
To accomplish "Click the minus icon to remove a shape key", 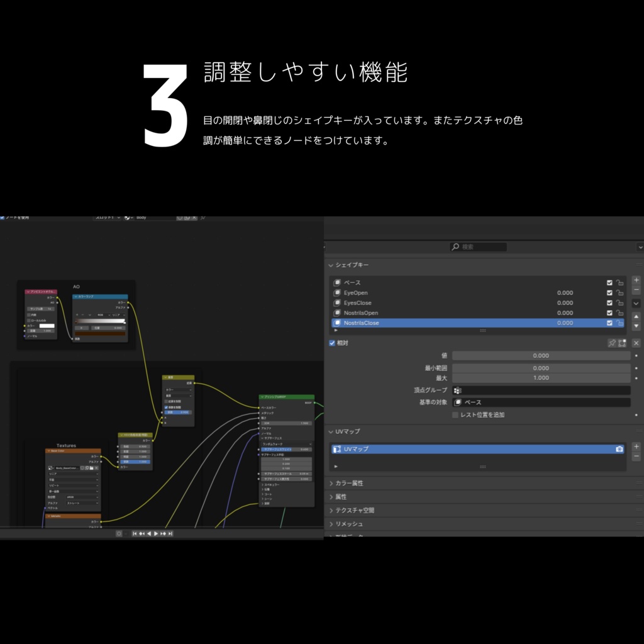I will pos(636,290).
